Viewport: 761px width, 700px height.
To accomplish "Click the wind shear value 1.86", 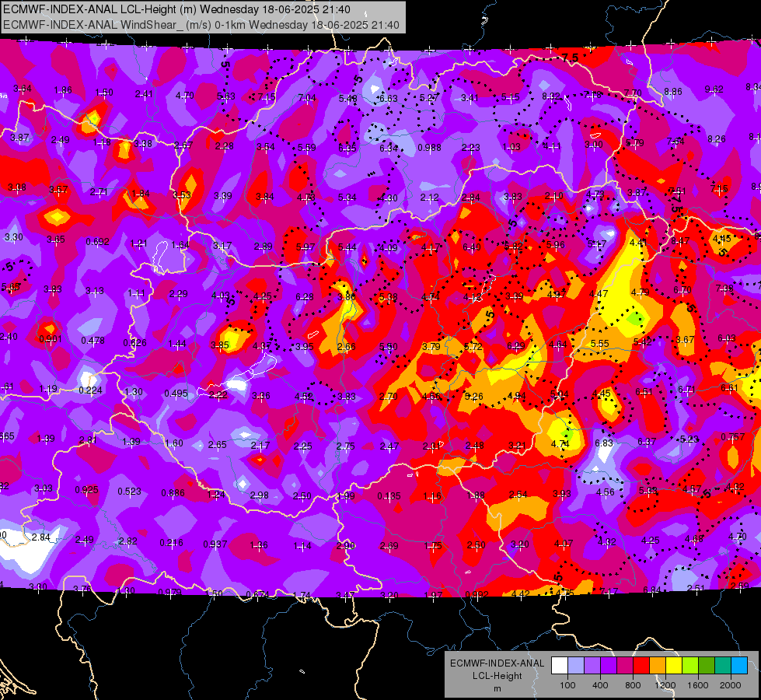I will point(63,90).
